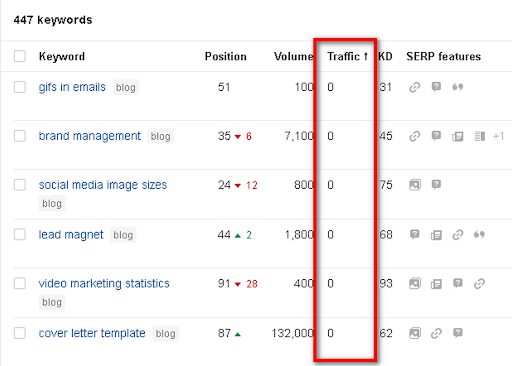Viewport: 512px width, 366px height.
Task: Open the cover letter template keyword link
Action: [x=92, y=333]
